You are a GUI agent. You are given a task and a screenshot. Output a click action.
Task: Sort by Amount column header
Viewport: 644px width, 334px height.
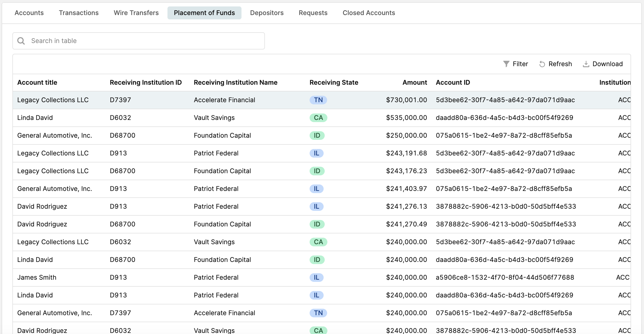tap(415, 83)
